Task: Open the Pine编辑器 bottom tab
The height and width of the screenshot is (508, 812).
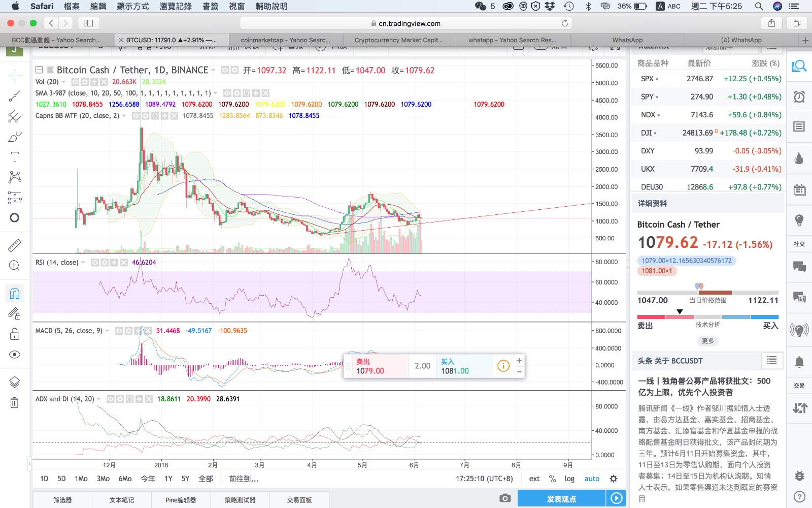Action: 181,500
